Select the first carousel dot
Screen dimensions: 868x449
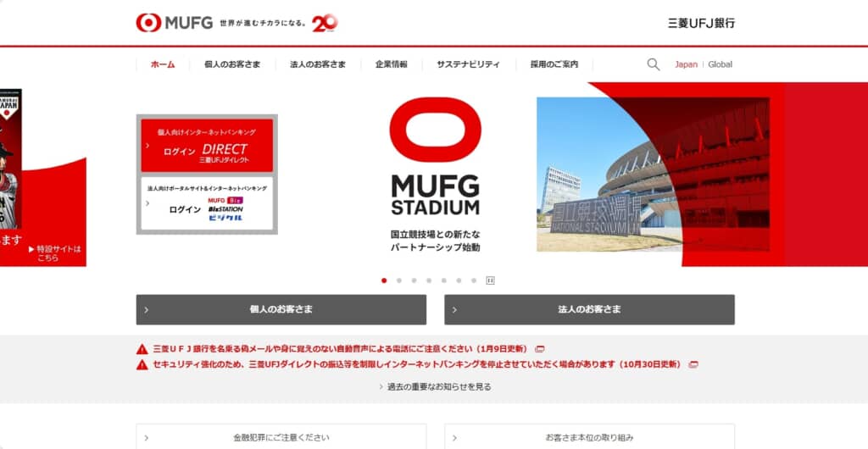tap(384, 280)
